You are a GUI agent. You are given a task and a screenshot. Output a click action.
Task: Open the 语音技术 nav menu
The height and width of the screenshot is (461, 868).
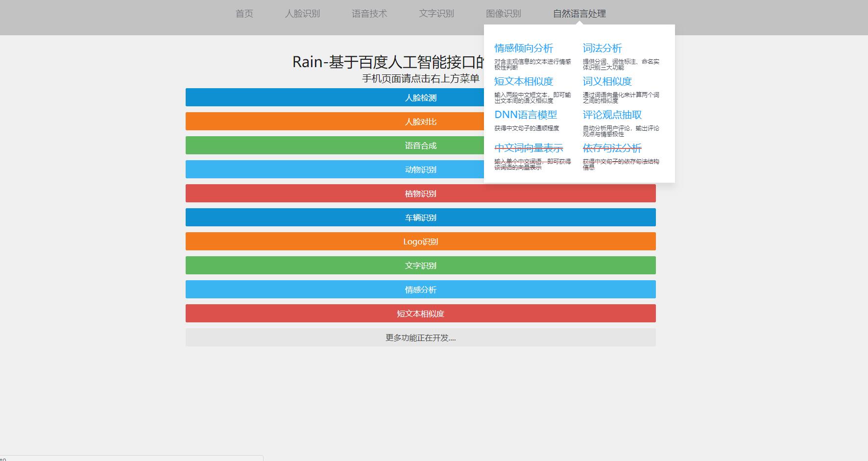(369, 14)
